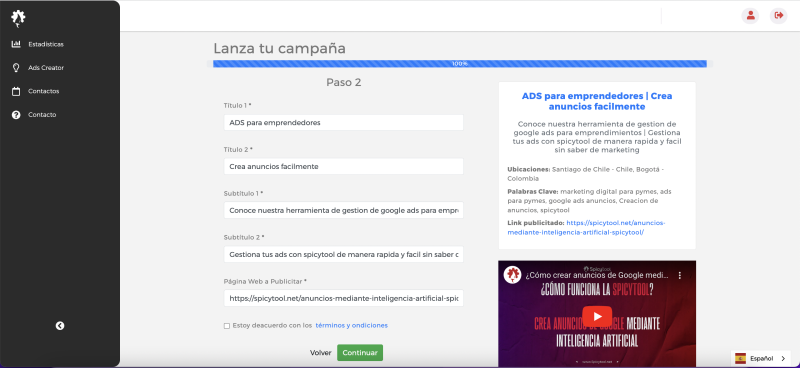Screen dimensions: 800x368
Task: Click the Volver button
Action: click(x=320, y=353)
